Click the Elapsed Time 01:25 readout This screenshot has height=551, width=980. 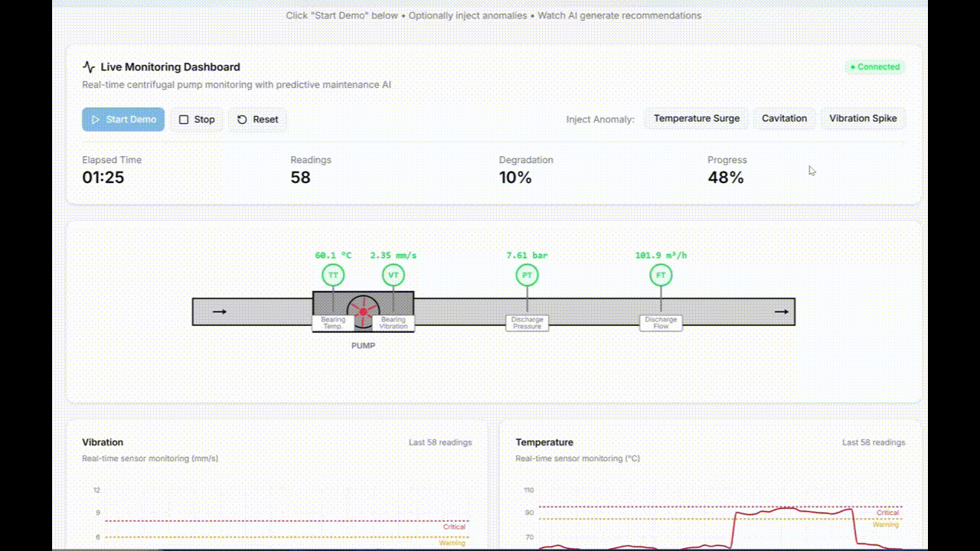(102, 177)
